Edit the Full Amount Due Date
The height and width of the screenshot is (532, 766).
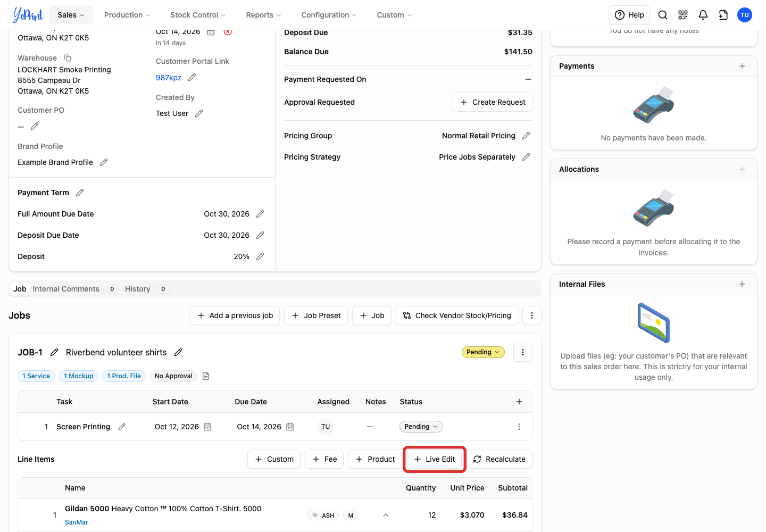[x=260, y=214]
